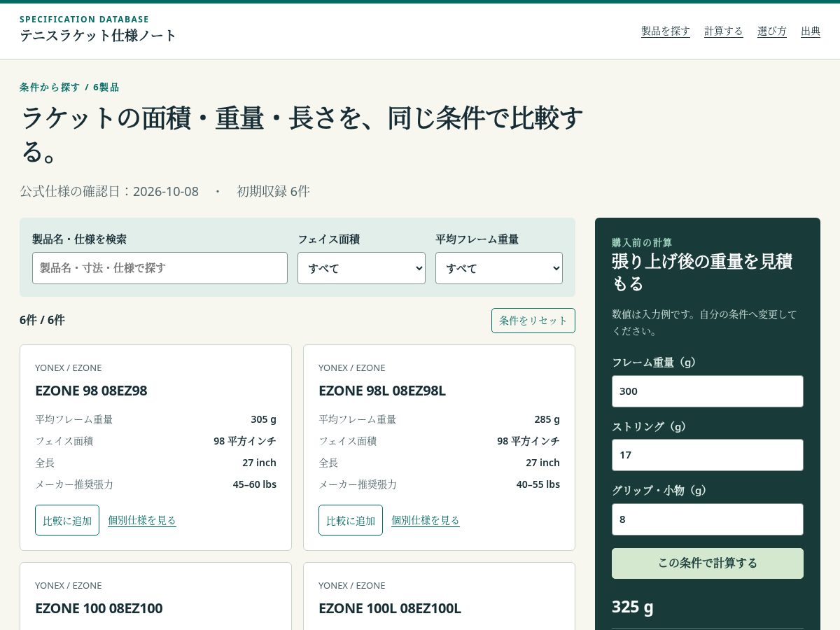Click the この条件で計算する button

coord(708,563)
